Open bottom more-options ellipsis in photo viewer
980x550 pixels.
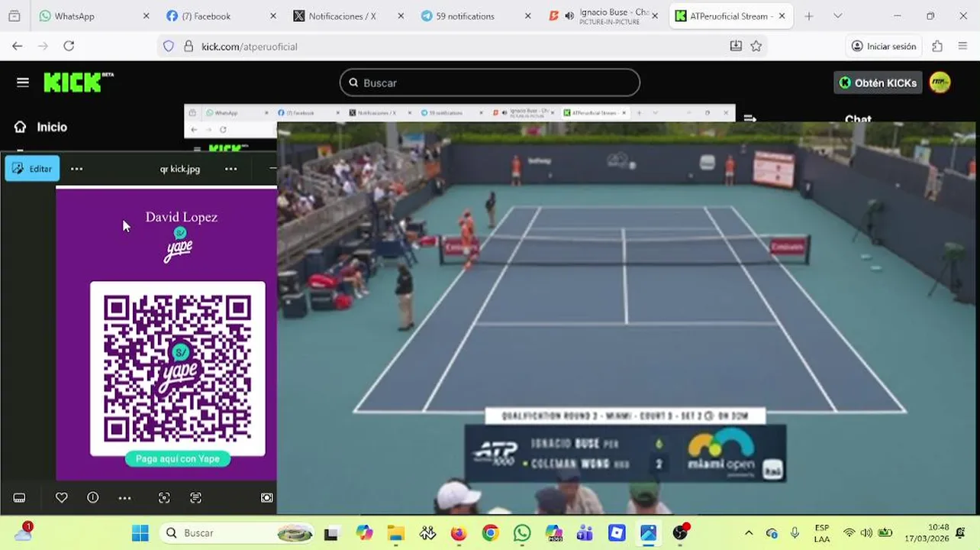coord(124,497)
